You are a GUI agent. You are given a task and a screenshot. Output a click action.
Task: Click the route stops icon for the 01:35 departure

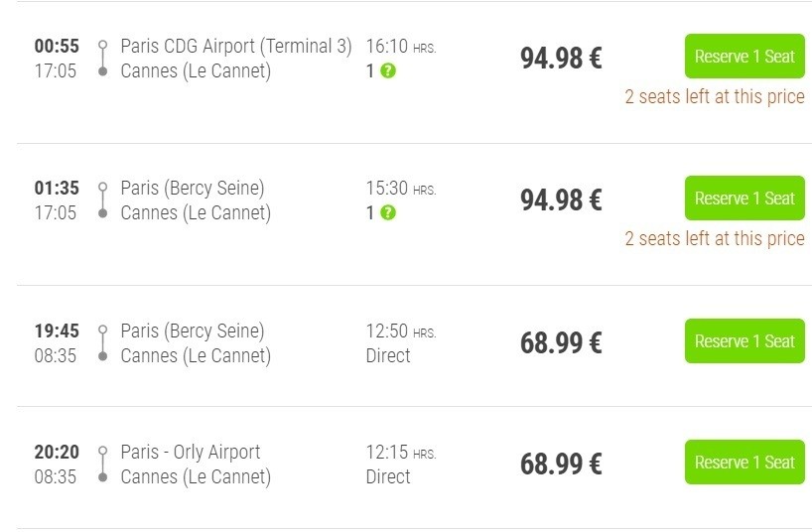point(102,200)
